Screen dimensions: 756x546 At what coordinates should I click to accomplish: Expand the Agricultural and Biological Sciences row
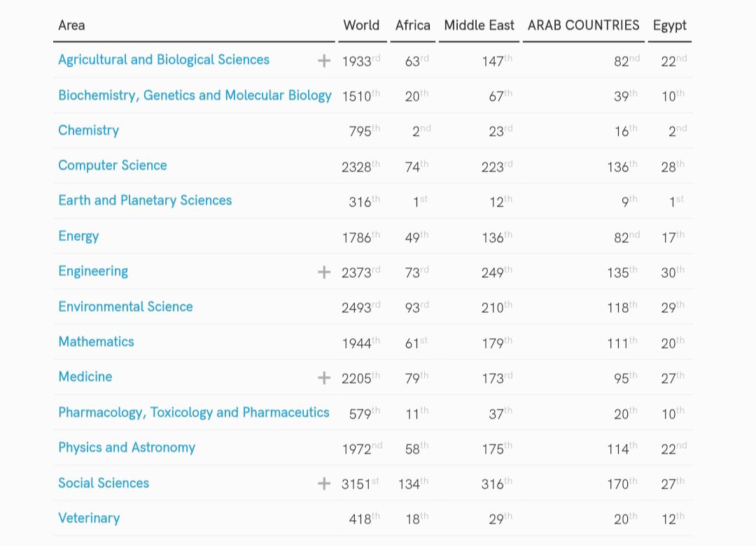[x=324, y=60]
